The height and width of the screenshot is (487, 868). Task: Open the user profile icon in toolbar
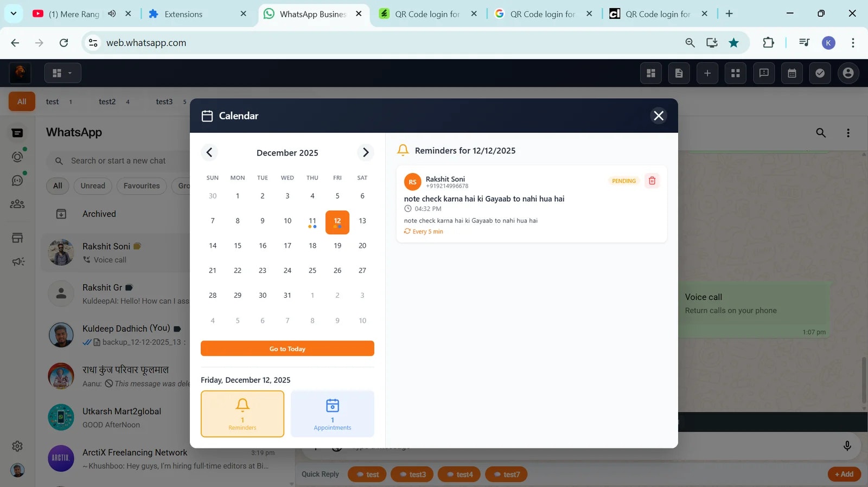[x=848, y=73]
